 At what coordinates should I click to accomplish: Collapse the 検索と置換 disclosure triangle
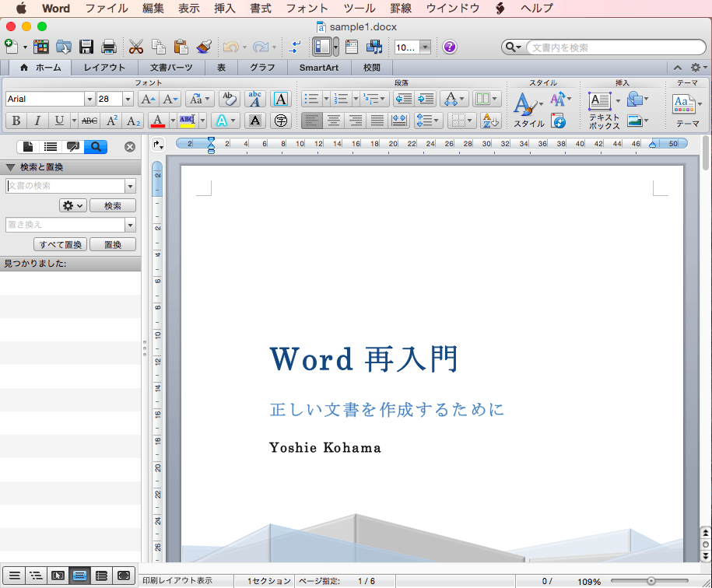(10, 167)
